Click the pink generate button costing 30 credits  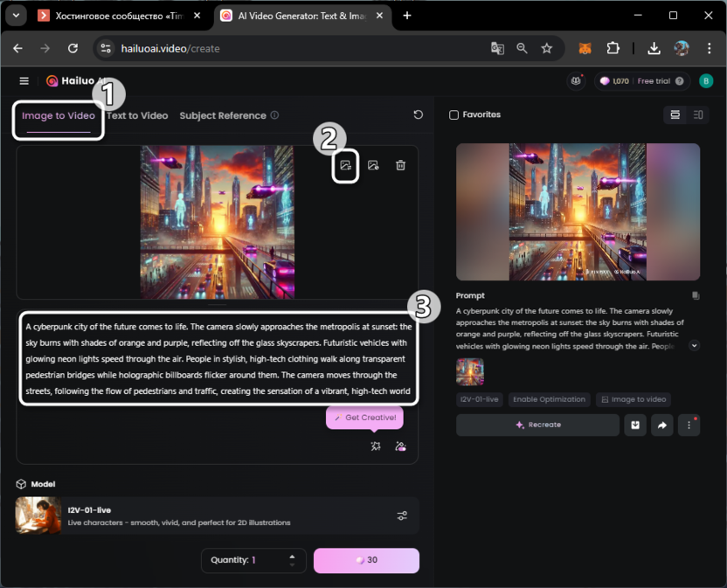(x=366, y=560)
